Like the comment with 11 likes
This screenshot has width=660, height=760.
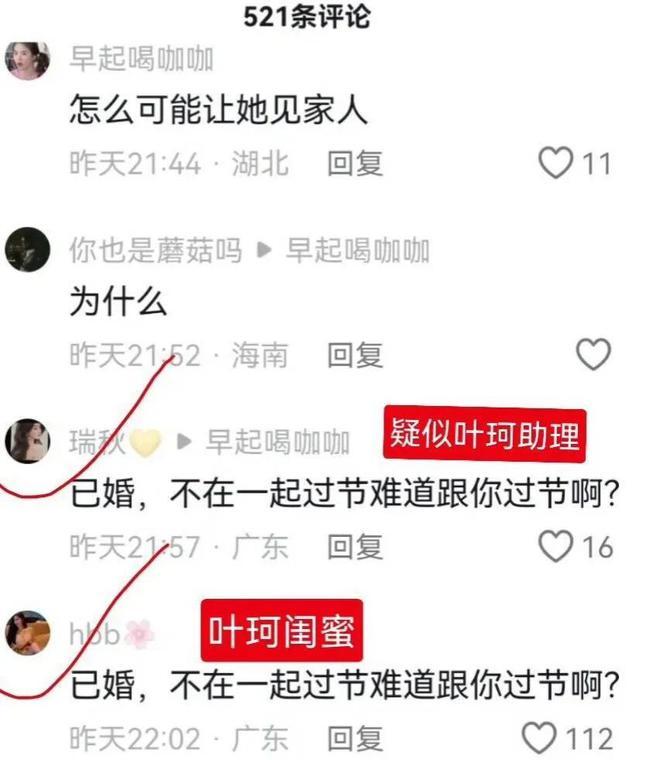pyautogui.click(x=555, y=162)
